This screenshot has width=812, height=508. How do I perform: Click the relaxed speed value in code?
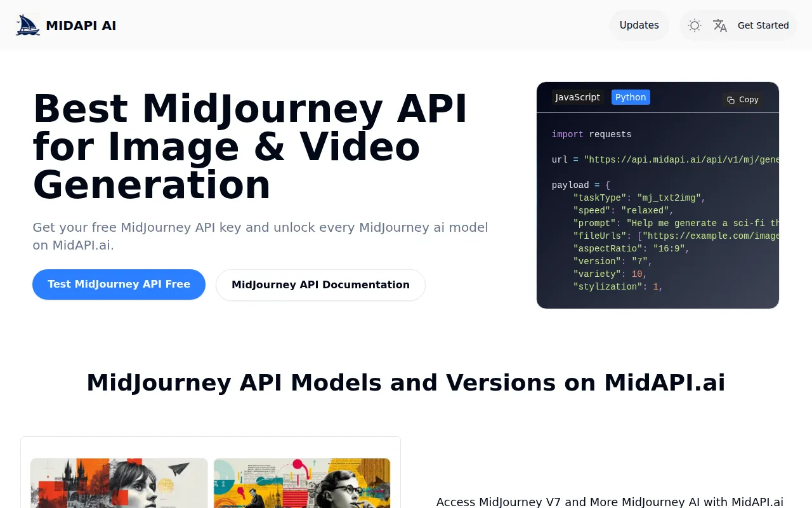pos(644,210)
